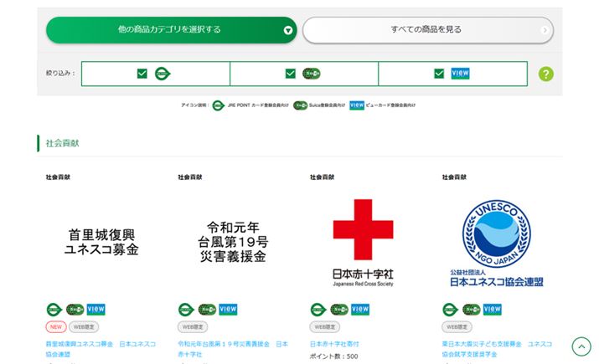Open the 首里城復興ユネスコ募金 product image
The image size is (599, 364).
(101, 242)
